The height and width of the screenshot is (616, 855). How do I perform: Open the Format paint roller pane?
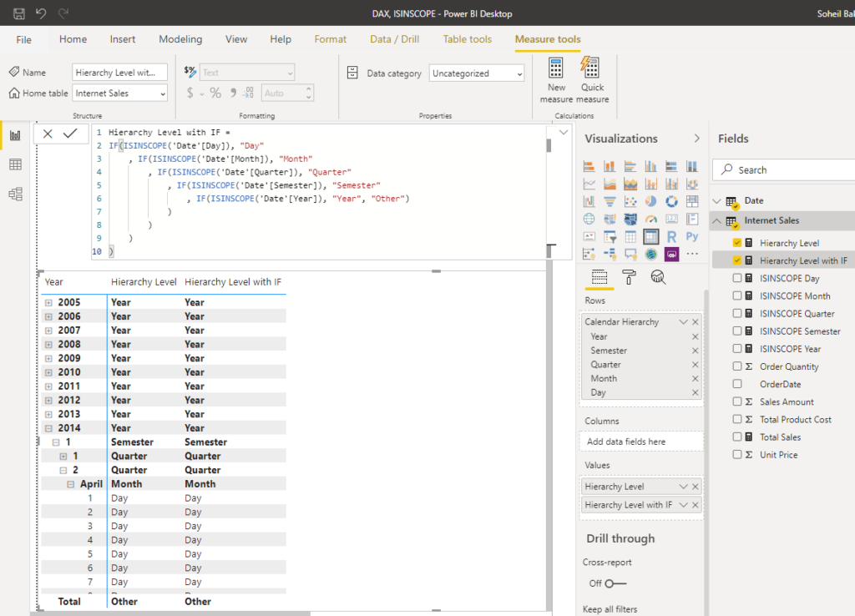tap(629, 277)
